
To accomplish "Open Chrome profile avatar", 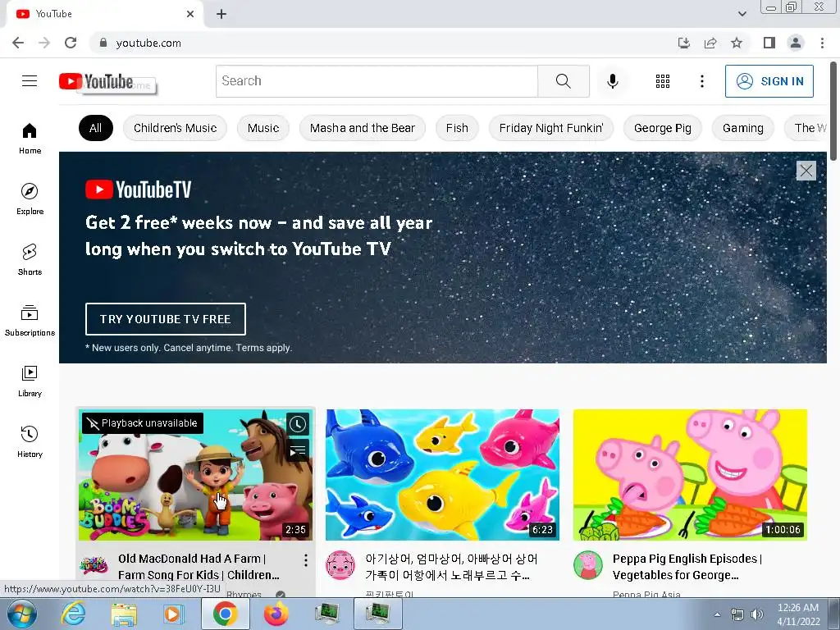I will (796, 43).
